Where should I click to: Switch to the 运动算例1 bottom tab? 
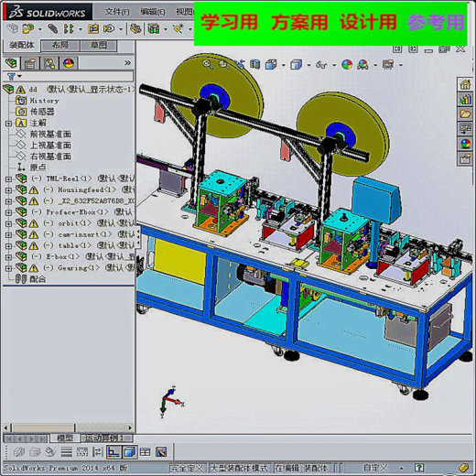(x=104, y=438)
